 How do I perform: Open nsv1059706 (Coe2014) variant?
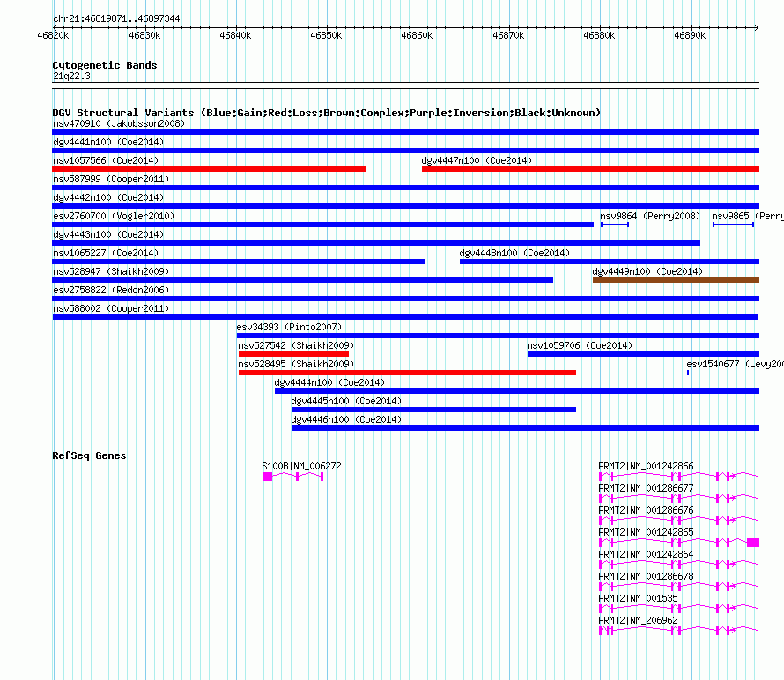[x=644, y=354]
